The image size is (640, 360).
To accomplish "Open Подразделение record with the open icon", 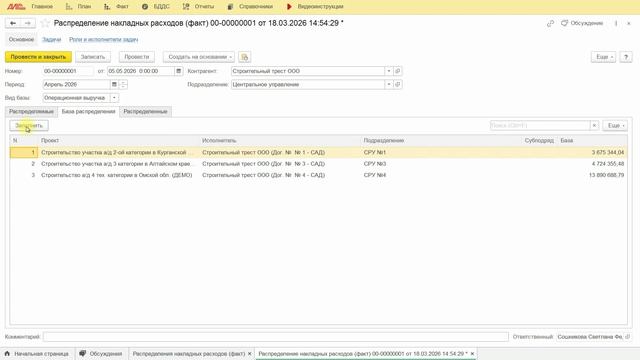I will (x=398, y=84).
